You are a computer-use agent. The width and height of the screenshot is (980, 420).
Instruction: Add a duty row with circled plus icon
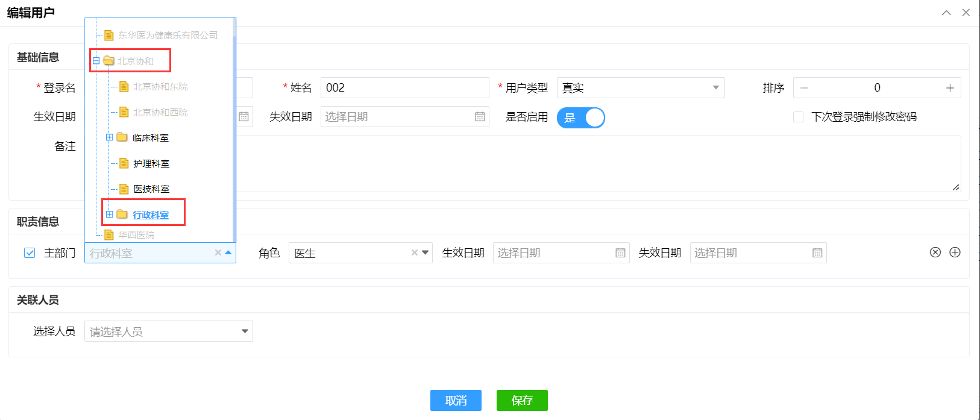(x=955, y=252)
